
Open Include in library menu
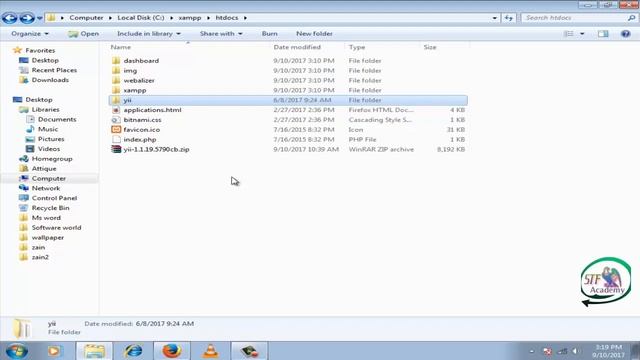point(149,34)
